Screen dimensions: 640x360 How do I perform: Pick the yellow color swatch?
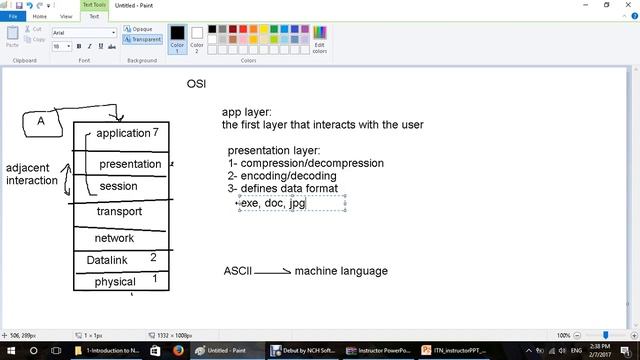pos(264,29)
